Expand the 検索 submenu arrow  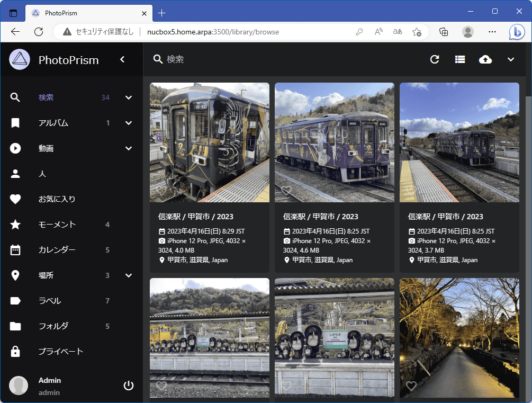pyautogui.click(x=129, y=97)
